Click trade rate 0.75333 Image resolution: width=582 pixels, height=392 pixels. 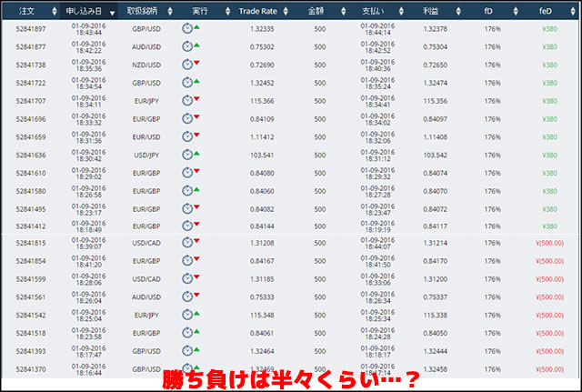click(x=262, y=297)
